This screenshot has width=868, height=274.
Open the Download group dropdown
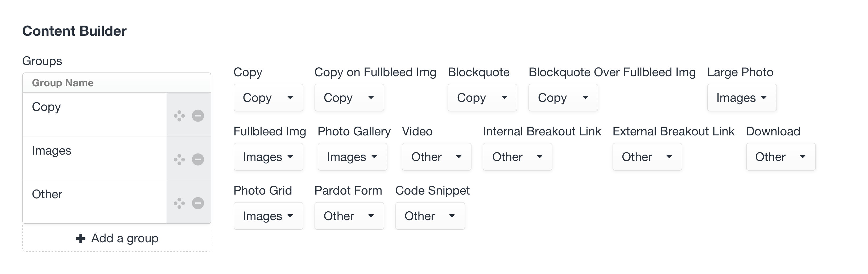click(x=781, y=156)
